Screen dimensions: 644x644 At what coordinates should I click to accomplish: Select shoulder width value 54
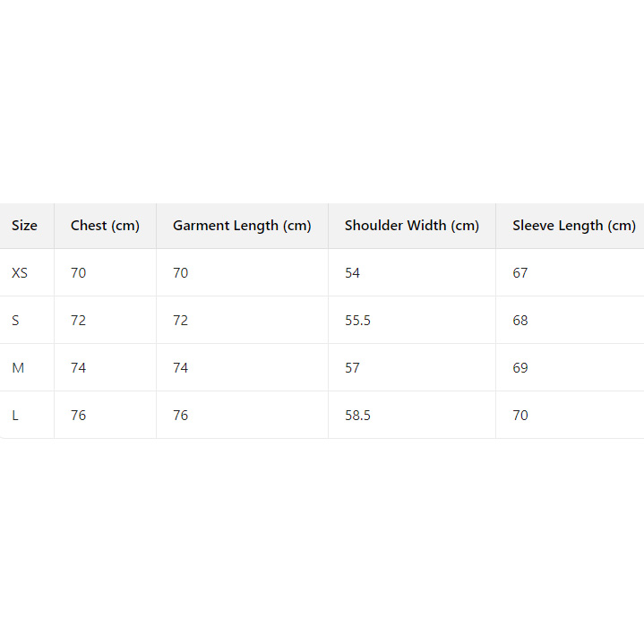click(352, 273)
